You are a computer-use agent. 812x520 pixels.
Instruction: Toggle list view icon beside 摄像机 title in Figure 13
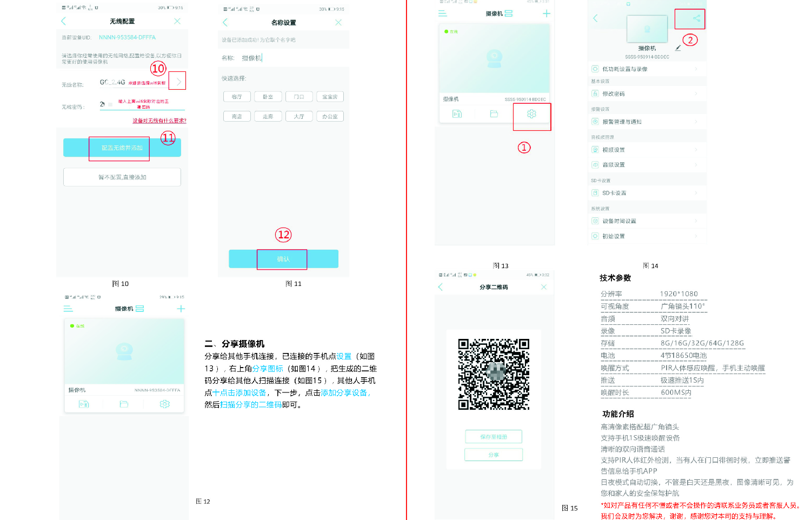point(509,14)
